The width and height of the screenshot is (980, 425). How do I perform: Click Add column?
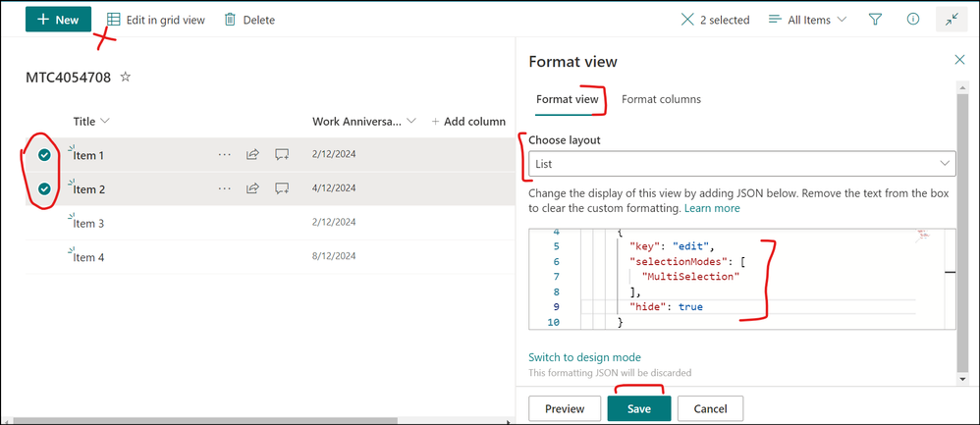tap(468, 122)
